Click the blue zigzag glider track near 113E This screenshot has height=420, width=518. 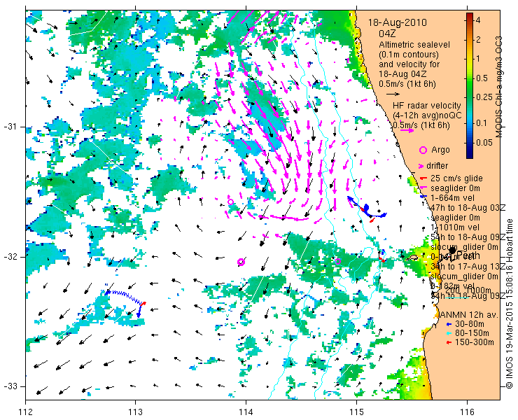tap(125, 297)
